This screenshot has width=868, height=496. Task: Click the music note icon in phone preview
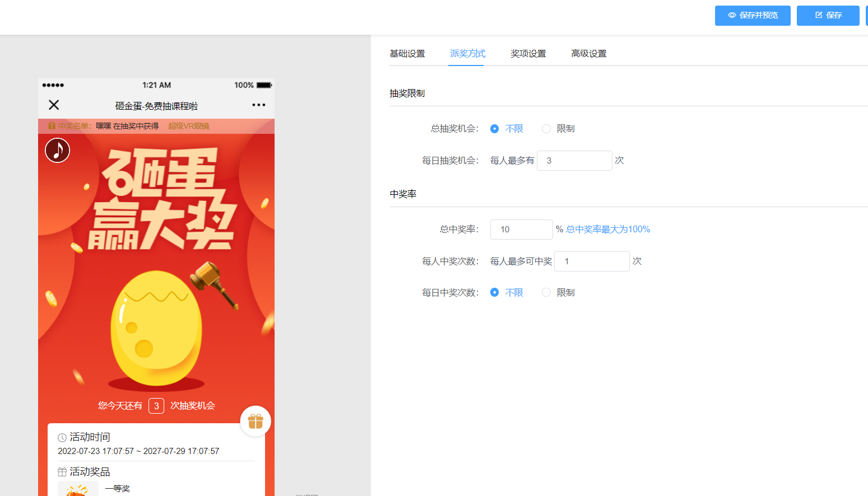pos(57,150)
